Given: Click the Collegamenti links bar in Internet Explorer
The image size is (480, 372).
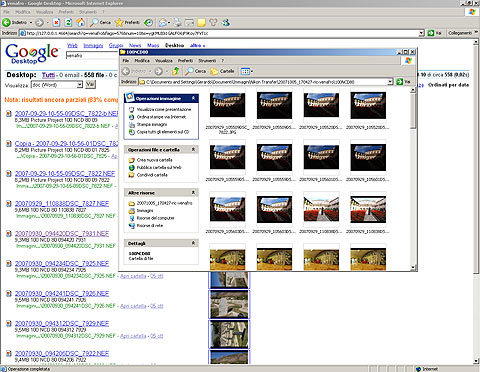Looking at the screenshot, I should click(460, 33).
